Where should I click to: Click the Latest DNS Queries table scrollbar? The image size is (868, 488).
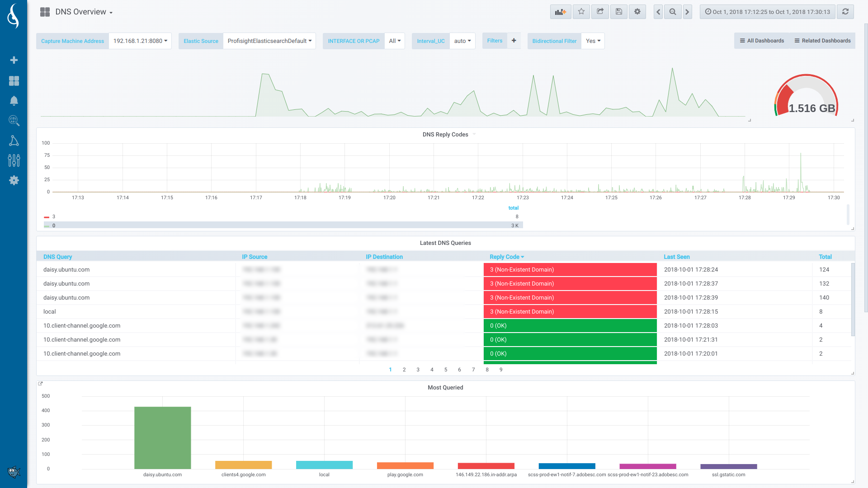coord(853,300)
